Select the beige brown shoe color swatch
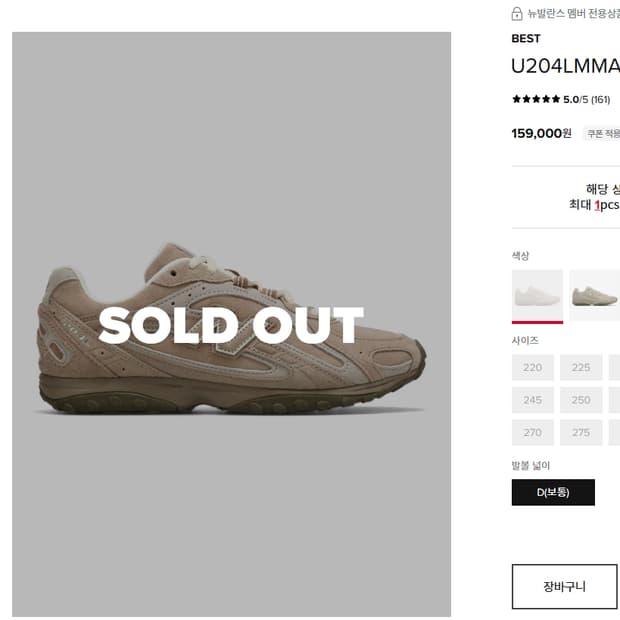The image size is (620, 620). [x=595, y=295]
